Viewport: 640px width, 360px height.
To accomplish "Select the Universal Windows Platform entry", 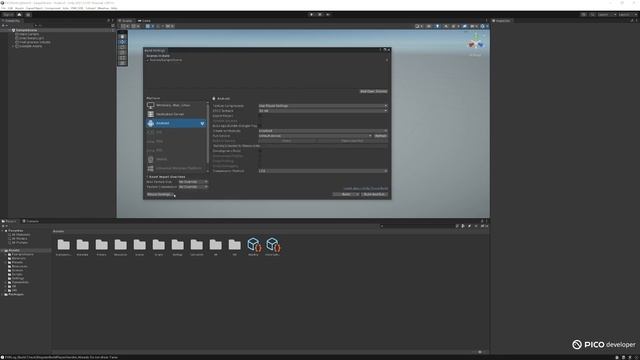I will coord(176,168).
